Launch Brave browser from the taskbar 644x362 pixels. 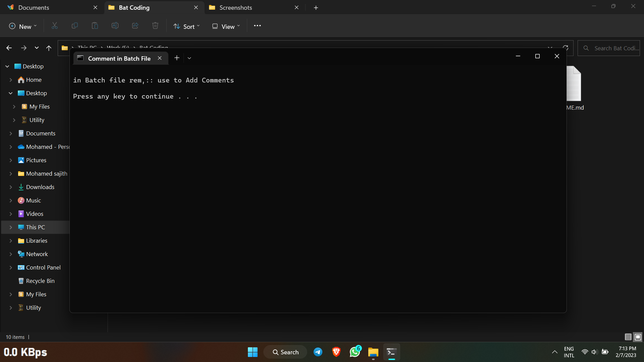[x=336, y=352]
